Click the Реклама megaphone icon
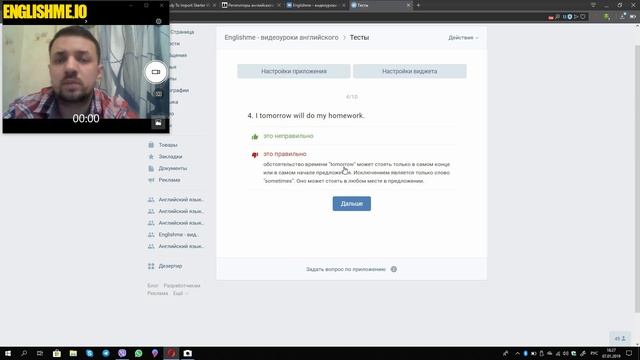This screenshot has height=360, width=640. 151,180
